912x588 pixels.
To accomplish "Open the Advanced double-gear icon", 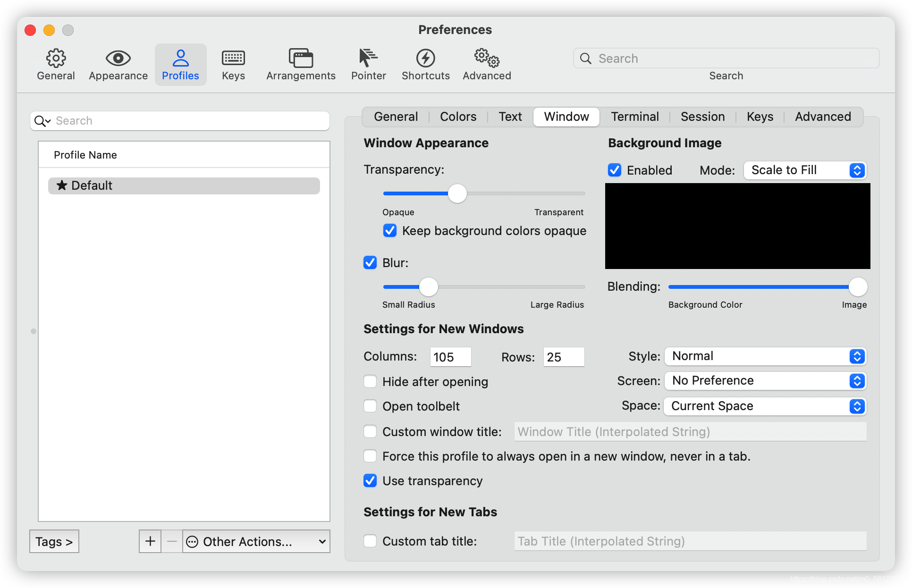I will pos(487,59).
